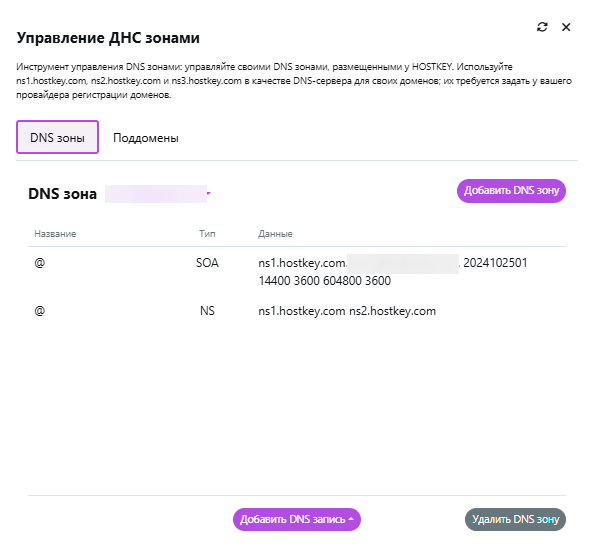The height and width of the screenshot is (552, 590).
Task: Click the SOA serial number 2024102501
Action: 495,263
